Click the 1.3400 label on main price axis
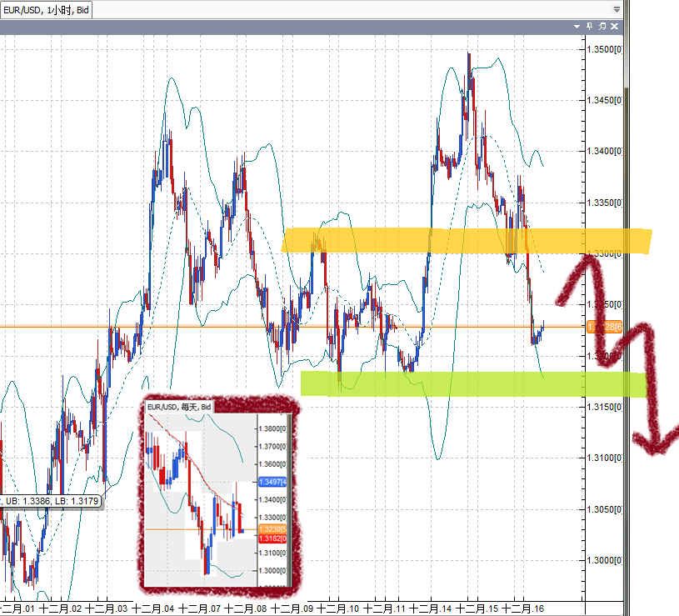This screenshot has height=616, width=679. click(x=605, y=151)
